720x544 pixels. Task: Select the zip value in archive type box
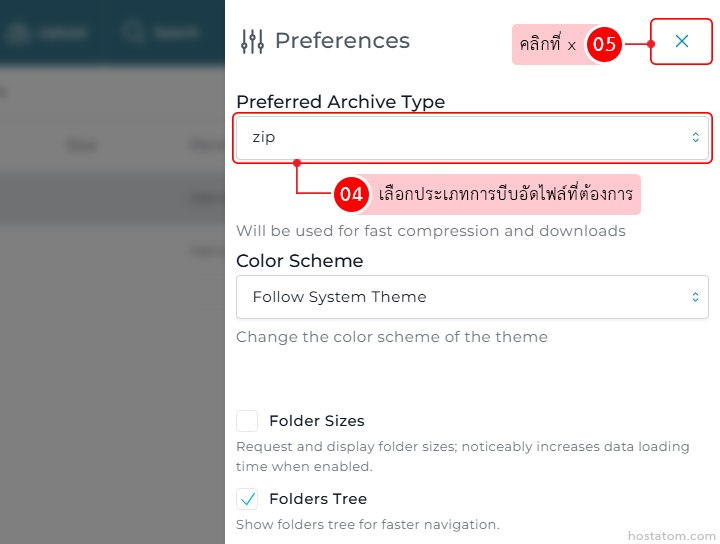pos(264,137)
